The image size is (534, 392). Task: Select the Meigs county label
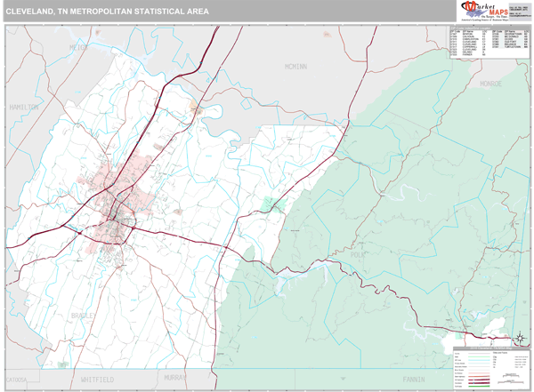click(x=79, y=46)
